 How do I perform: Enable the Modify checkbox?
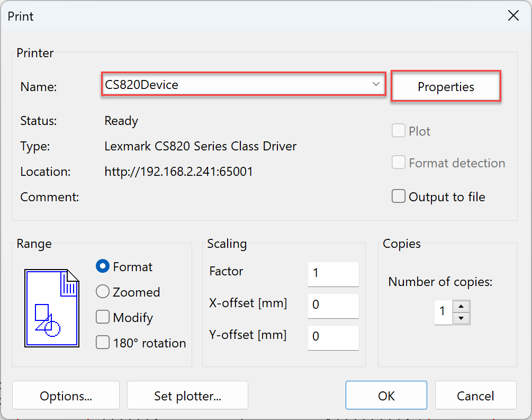click(103, 317)
